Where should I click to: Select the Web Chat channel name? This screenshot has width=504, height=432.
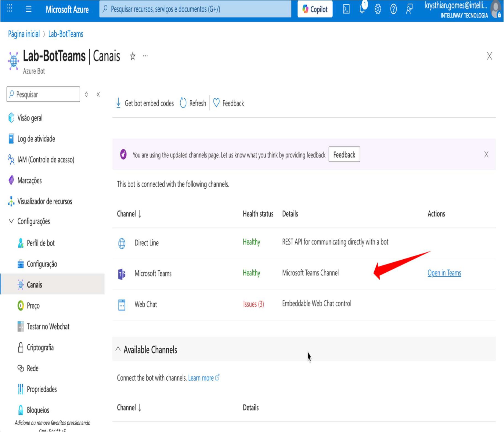146,304
